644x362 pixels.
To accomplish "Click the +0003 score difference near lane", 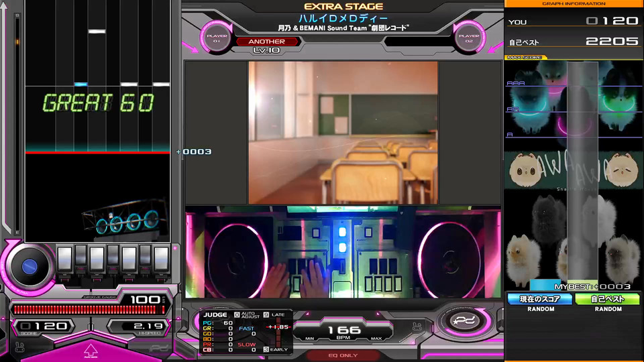I will tap(194, 152).
